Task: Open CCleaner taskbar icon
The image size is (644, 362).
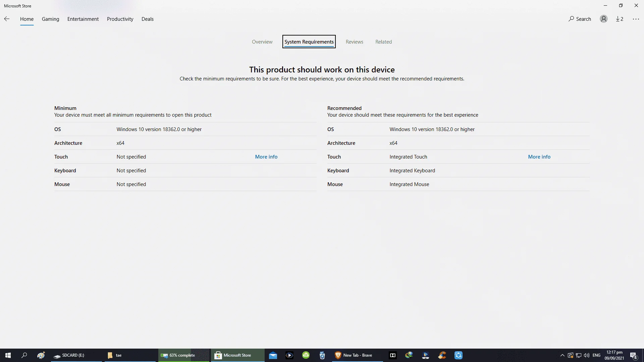Action: (442, 355)
